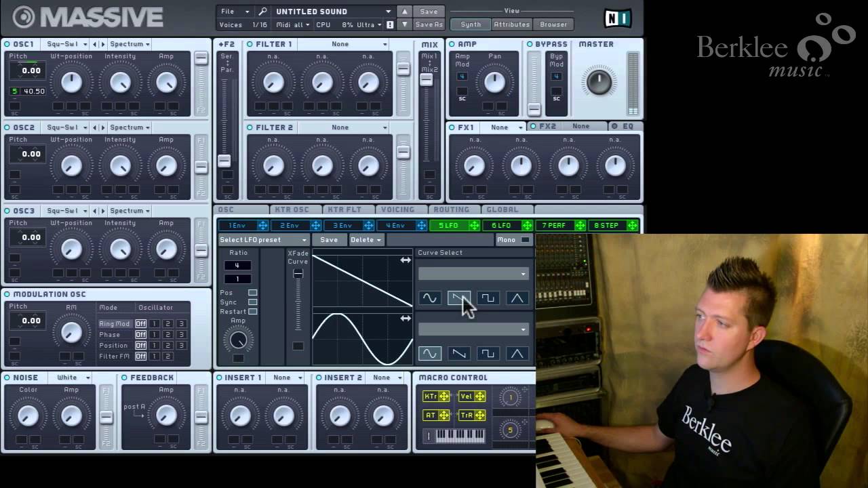The image size is (868, 488).
Task: Open Select LFO preset dropdown
Action: click(x=263, y=240)
